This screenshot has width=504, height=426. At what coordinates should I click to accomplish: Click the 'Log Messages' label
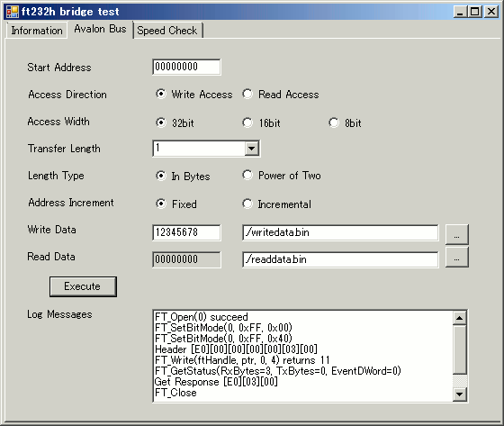[x=59, y=314]
